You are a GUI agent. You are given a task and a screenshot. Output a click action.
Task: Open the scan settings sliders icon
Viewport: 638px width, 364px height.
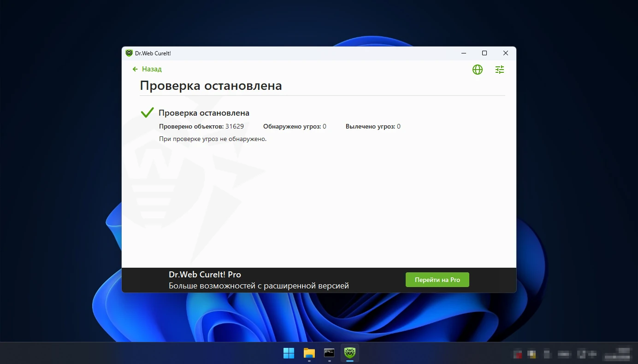(500, 70)
